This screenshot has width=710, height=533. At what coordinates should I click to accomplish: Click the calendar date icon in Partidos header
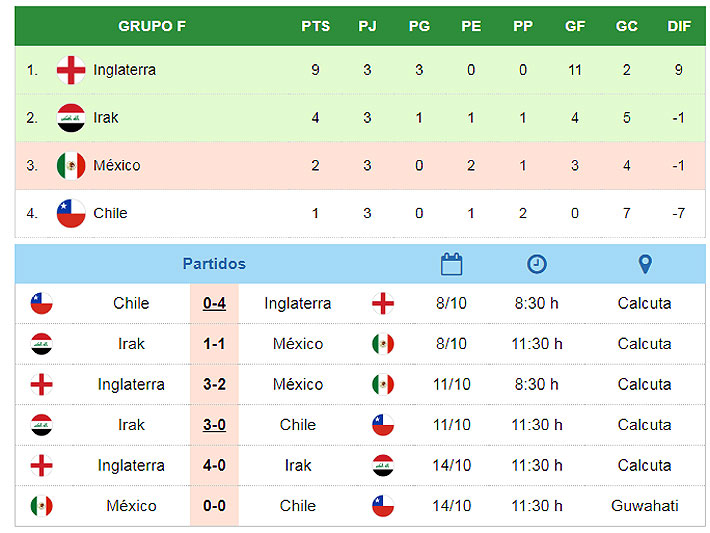click(x=451, y=264)
